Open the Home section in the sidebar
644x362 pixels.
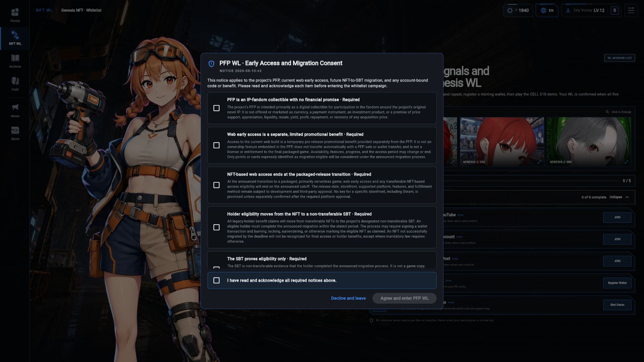(15, 16)
